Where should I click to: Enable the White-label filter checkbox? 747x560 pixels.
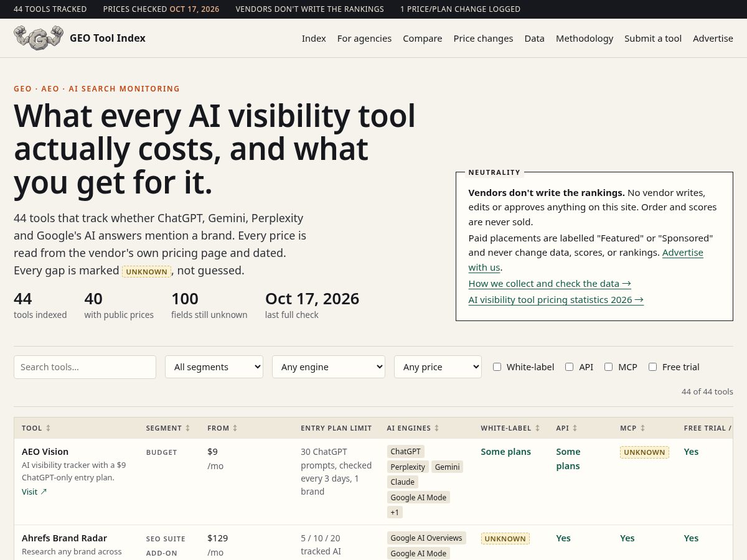497,366
